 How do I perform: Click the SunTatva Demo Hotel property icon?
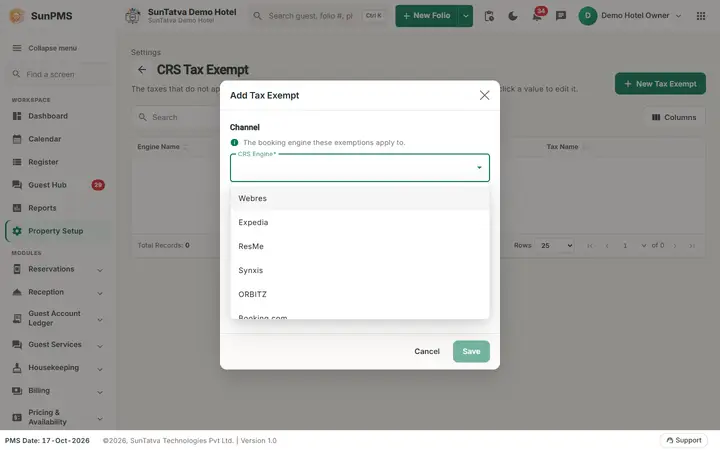[133, 16]
